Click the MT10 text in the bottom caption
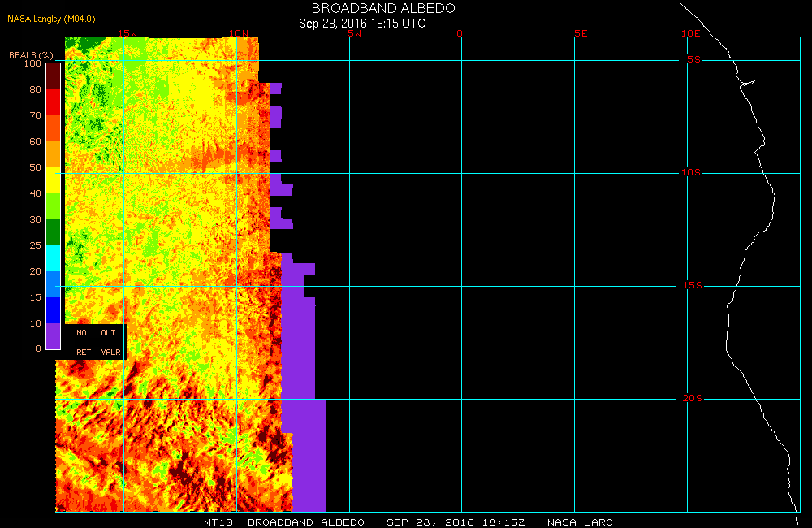This screenshot has height=528, width=812. pyautogui.click(x=218, y=522)
